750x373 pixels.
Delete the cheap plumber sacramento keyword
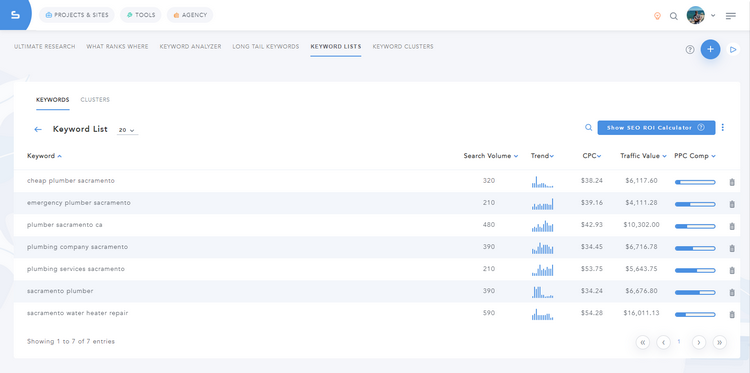732,182
